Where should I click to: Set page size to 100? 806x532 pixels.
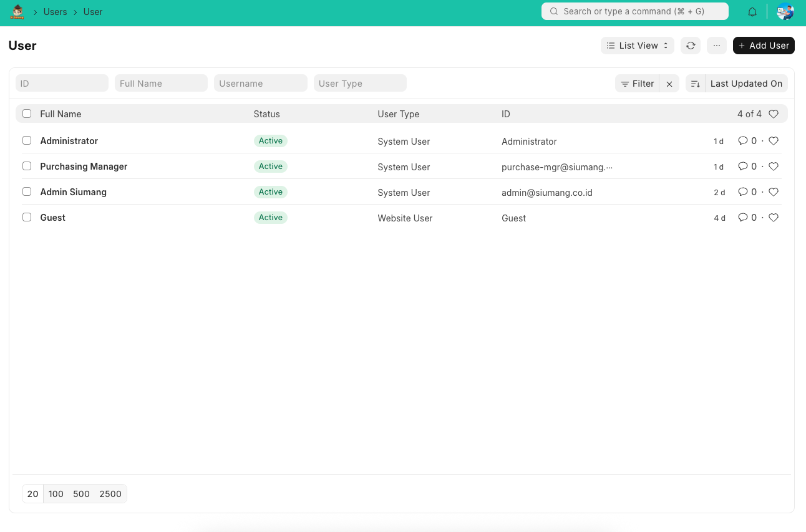56,494
